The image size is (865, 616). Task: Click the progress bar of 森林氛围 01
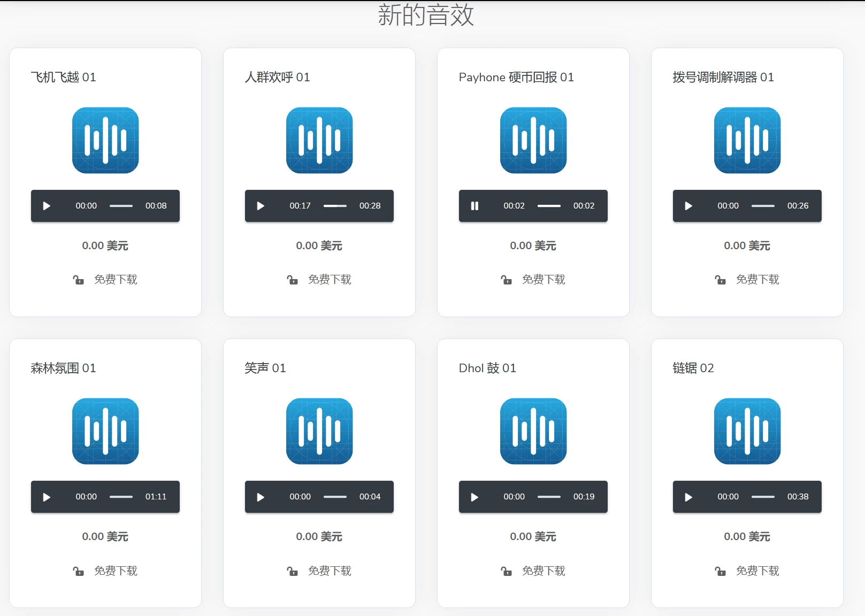121,497
